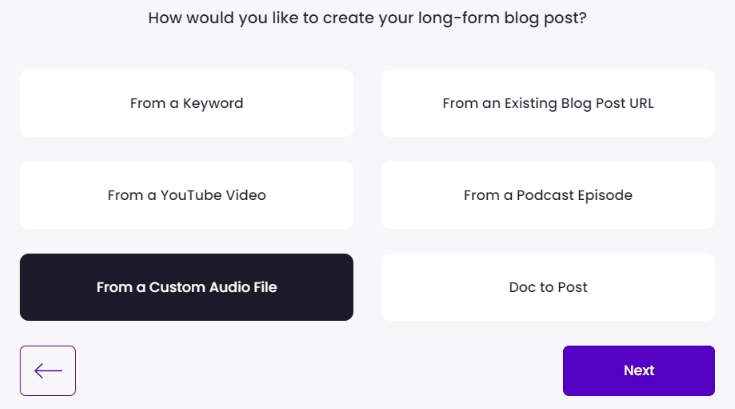Create the post from a keyword
Image resolution: width=735 pixels, height=409 pixels.
(186, 103)
